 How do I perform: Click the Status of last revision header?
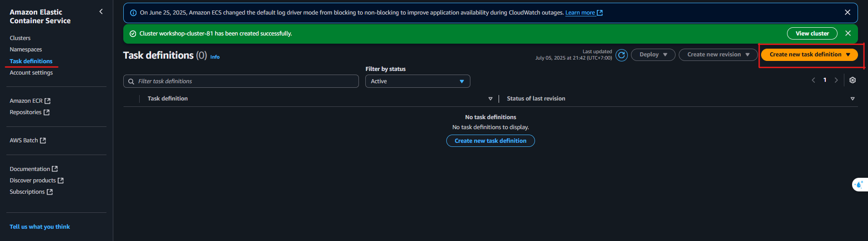pyautogui.click(x=536, y=99)
